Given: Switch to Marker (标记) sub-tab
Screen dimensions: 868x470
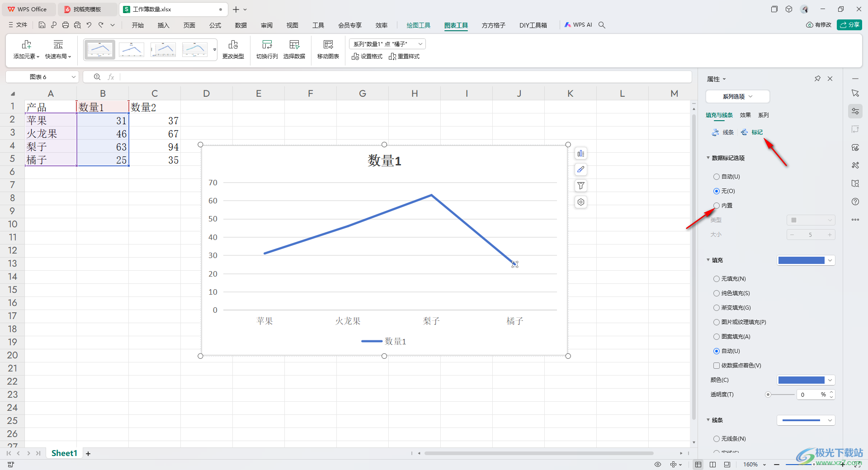Looking at the screenshot, I should [752, 132].
